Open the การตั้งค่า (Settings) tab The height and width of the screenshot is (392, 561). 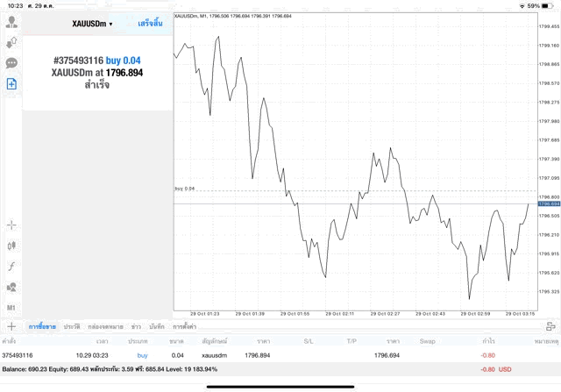184,326
